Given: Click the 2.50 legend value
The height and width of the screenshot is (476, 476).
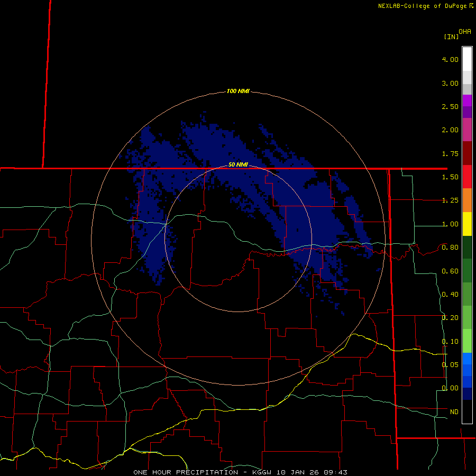Looking at the screenshot, I should (450, 106).
